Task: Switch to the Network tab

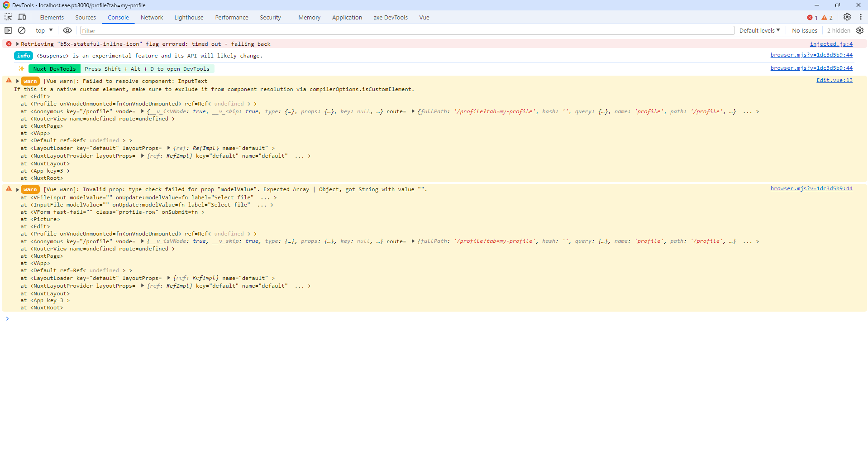Action: coord(152,17)
